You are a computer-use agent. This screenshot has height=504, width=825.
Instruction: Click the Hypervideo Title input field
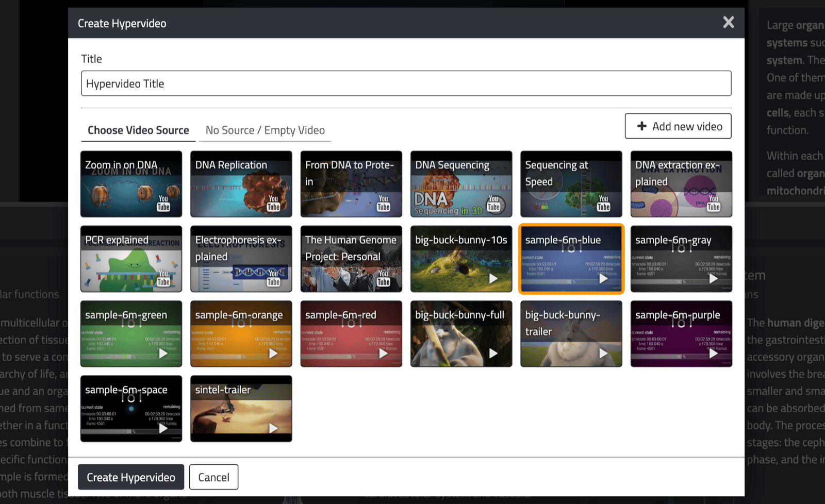(406, 83)
